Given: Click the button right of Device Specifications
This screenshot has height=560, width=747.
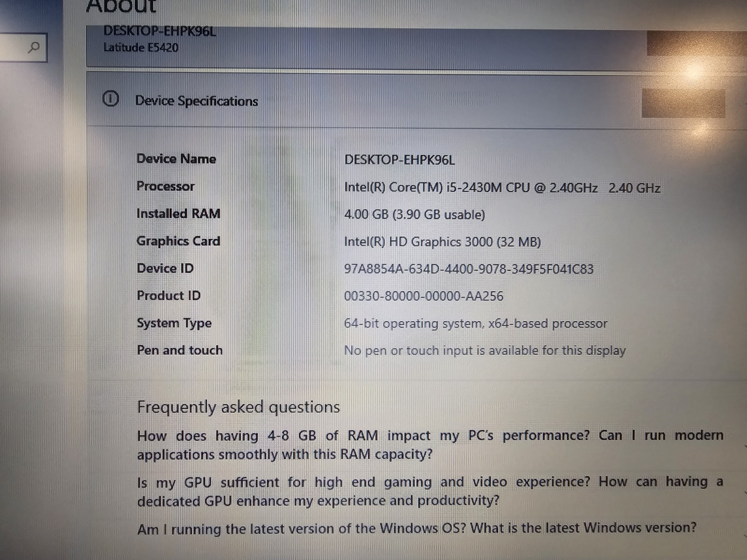Looking at the screenshot, I should 684,103.
